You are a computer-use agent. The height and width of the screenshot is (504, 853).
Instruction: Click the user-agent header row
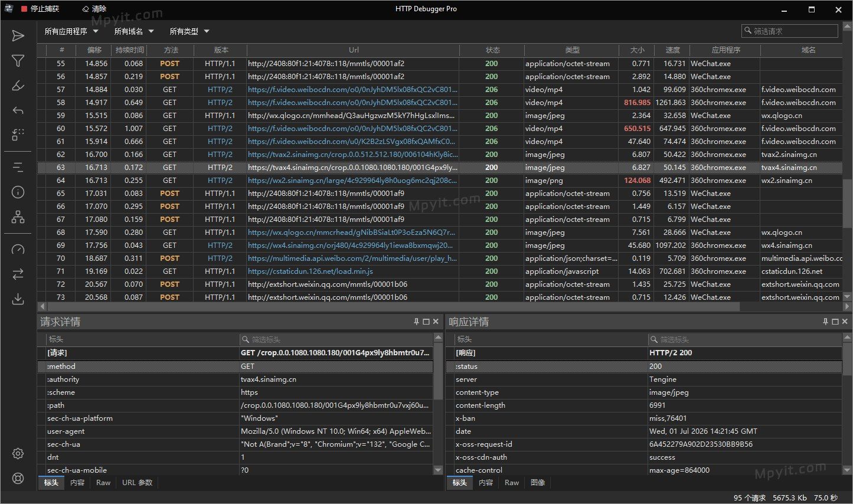tap(236, 431)
